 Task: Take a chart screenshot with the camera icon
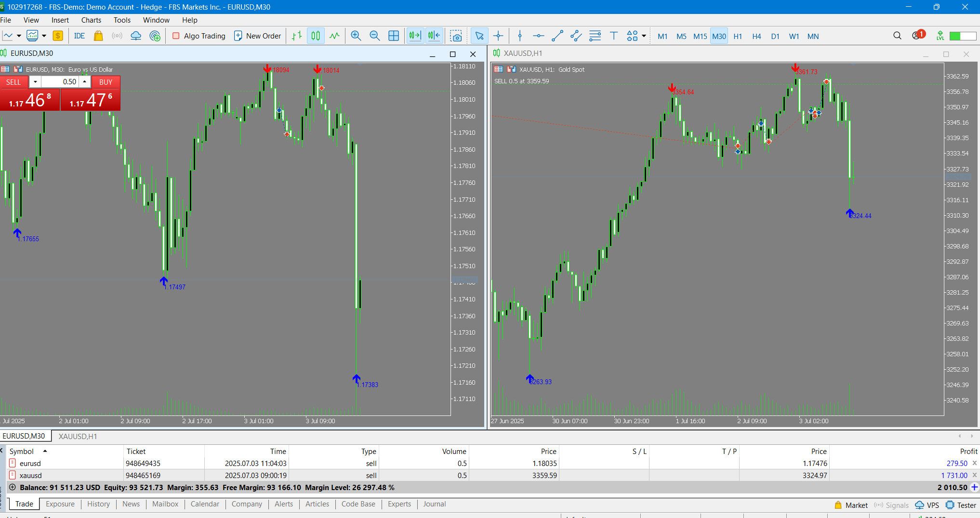coord(456,36)
